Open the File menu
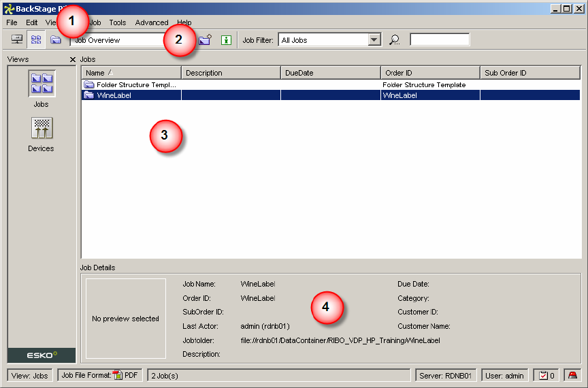 [12, 22]
